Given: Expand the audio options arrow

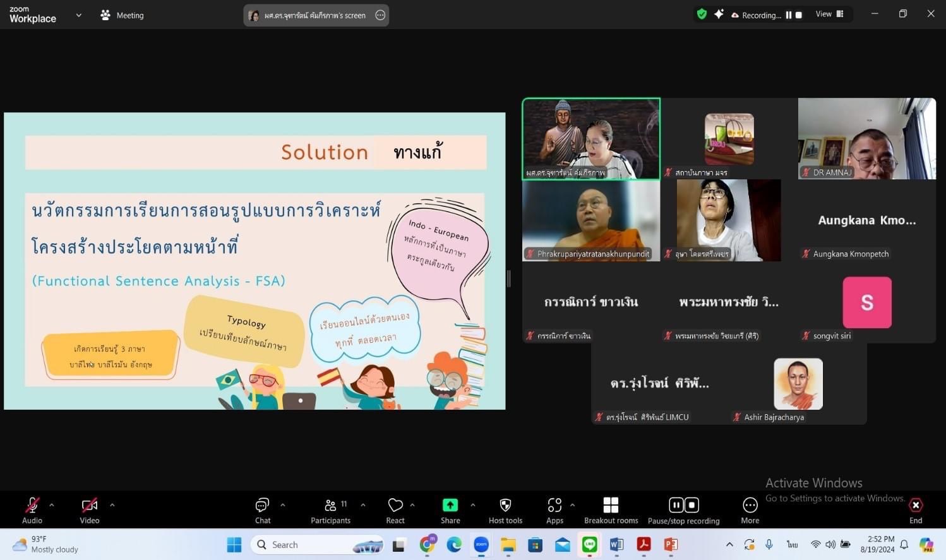Looking at the screenshot, I should (x=52, y=505).
